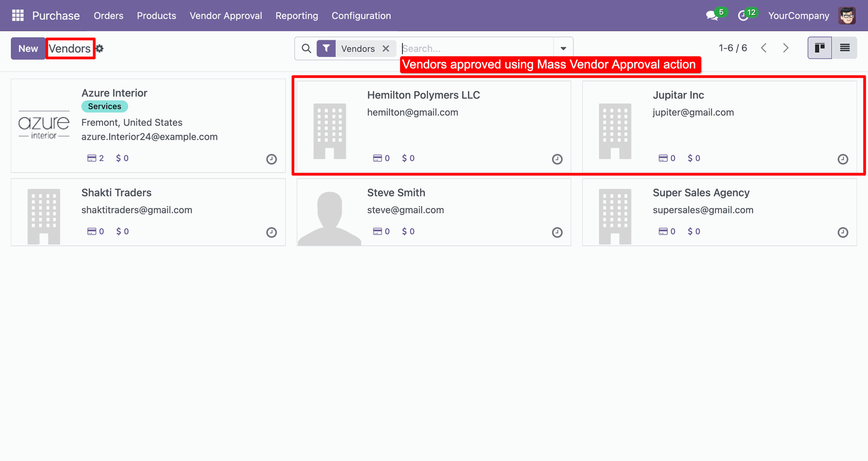Viewport: 868px width, 461px height.
Task: Click dollar amount on Super Sales Agency card
Action: tap(694, 231)
